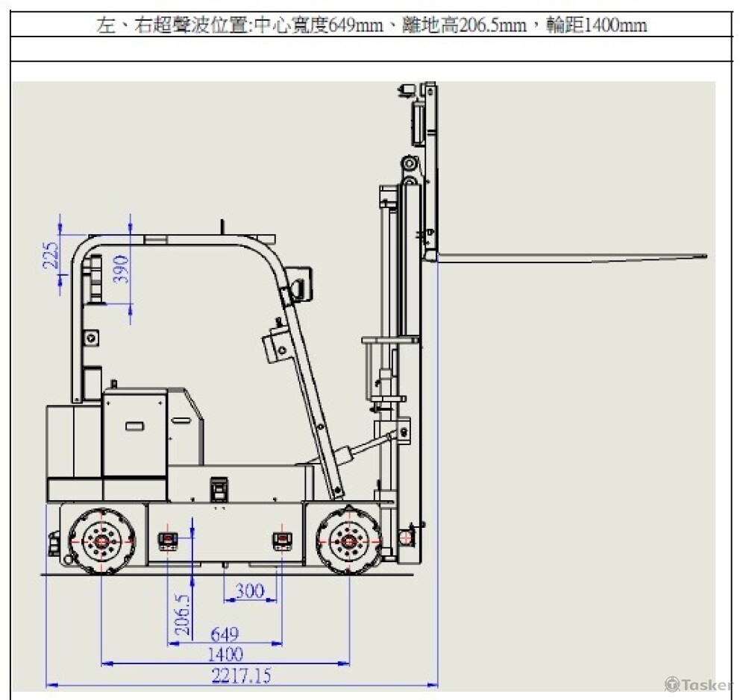The image size is (746, 700).
Task: Select the 300 dimension label
Action: 249,591
